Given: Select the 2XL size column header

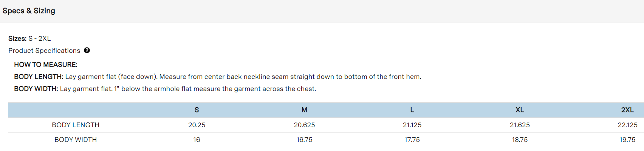Looking at the screenshot, I should [627, 110].
